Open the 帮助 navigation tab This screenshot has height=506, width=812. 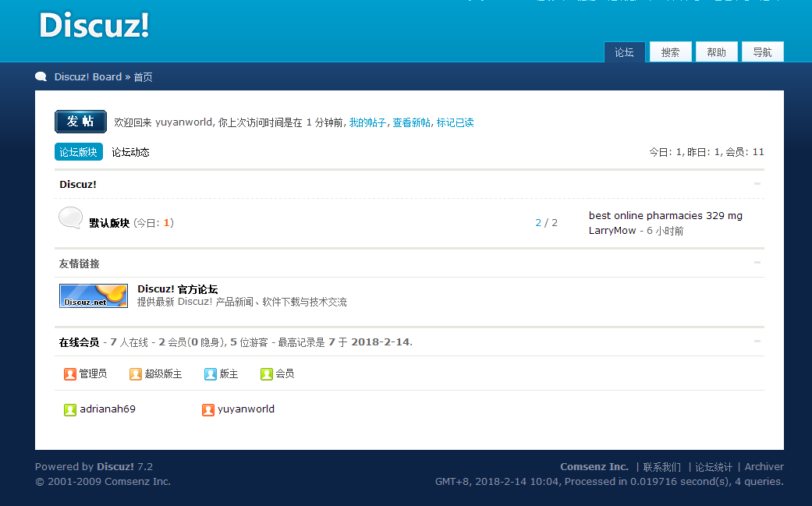(x=717, y=52)
